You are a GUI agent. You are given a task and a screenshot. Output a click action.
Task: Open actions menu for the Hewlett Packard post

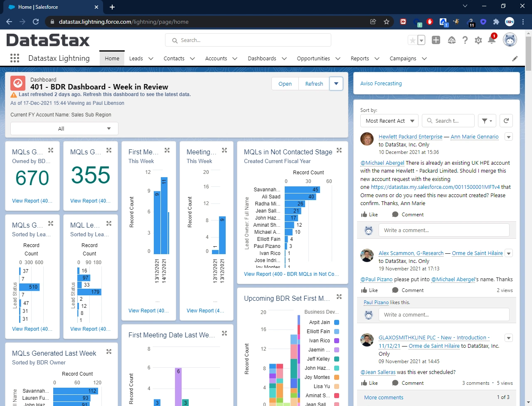coord(509,136)
